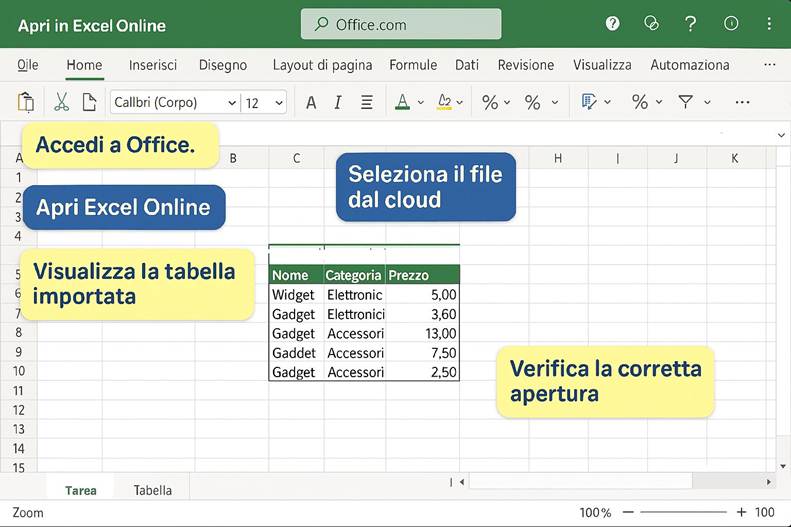Click the search magnifier icon

(x=321, y=24)
